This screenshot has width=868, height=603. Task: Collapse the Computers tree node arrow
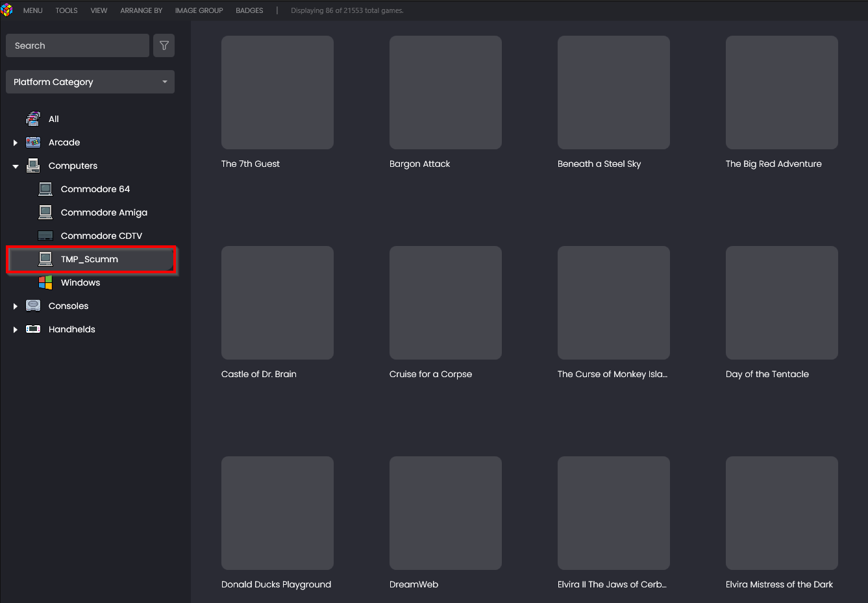16,166
